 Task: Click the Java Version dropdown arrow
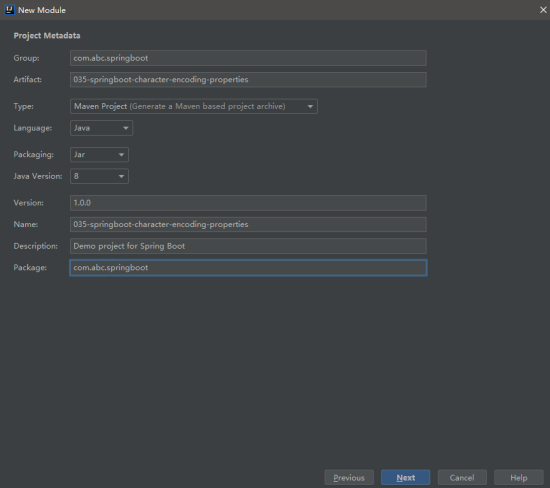[x=121, y=176]
